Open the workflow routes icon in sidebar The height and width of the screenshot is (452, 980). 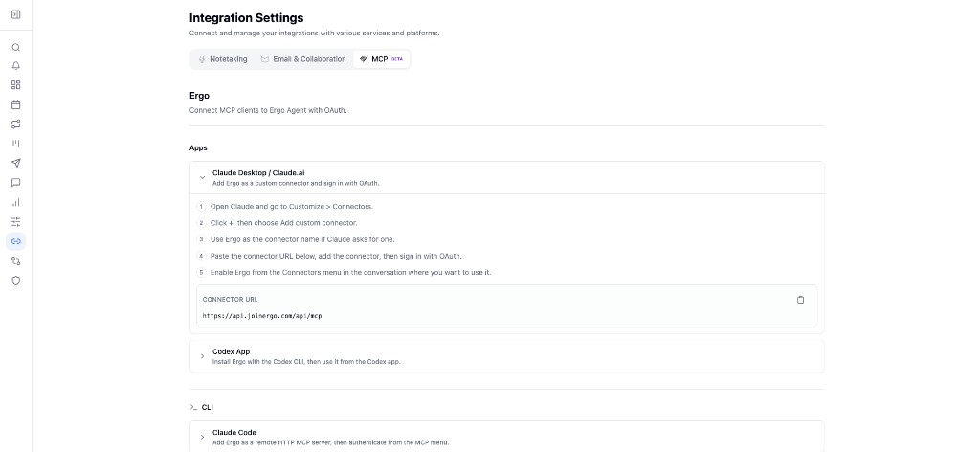tap(16, 124)
